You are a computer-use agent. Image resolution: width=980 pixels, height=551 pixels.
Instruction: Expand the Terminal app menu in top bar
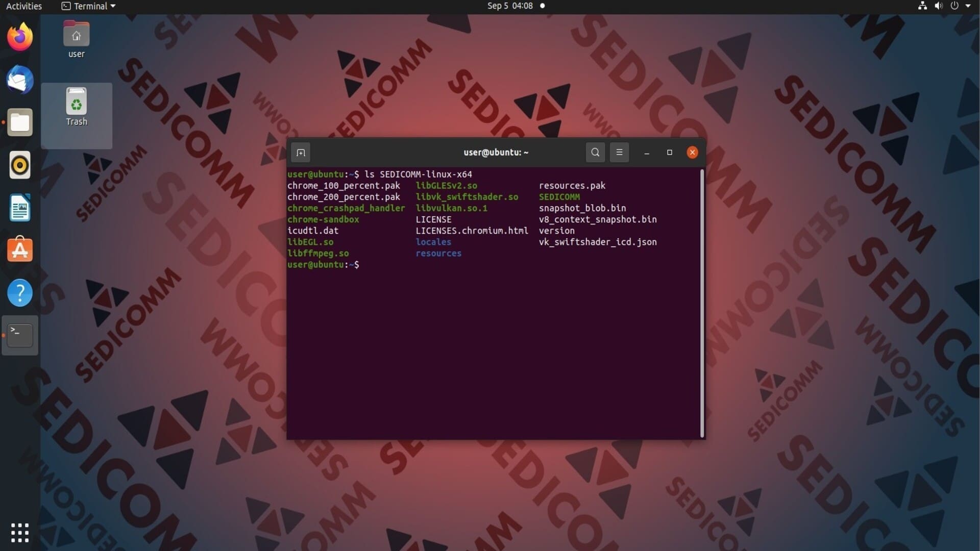(88, 6)
